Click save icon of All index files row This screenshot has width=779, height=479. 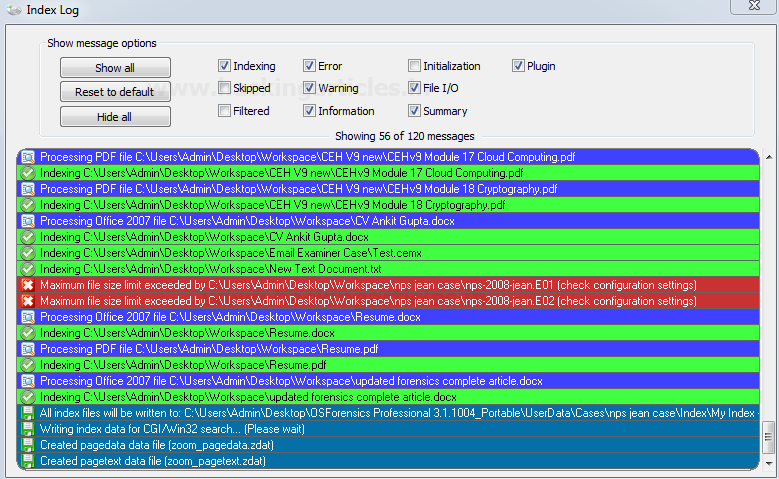[28, 412]
